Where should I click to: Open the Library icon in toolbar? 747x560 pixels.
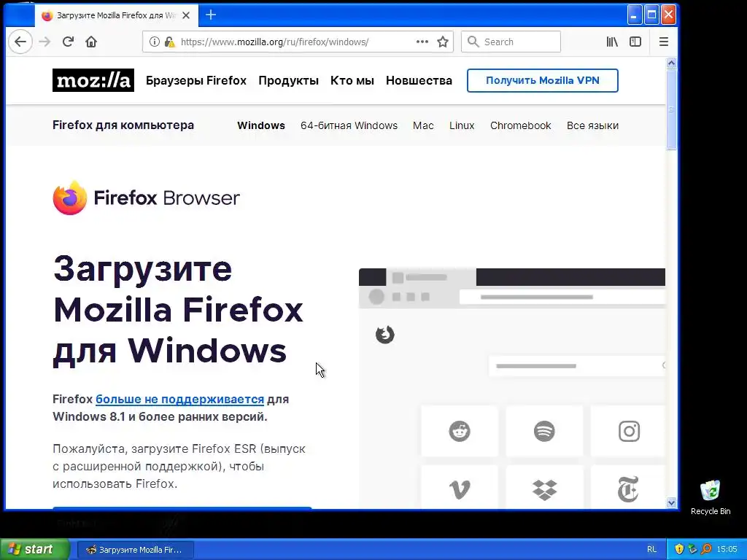[612, 42]
